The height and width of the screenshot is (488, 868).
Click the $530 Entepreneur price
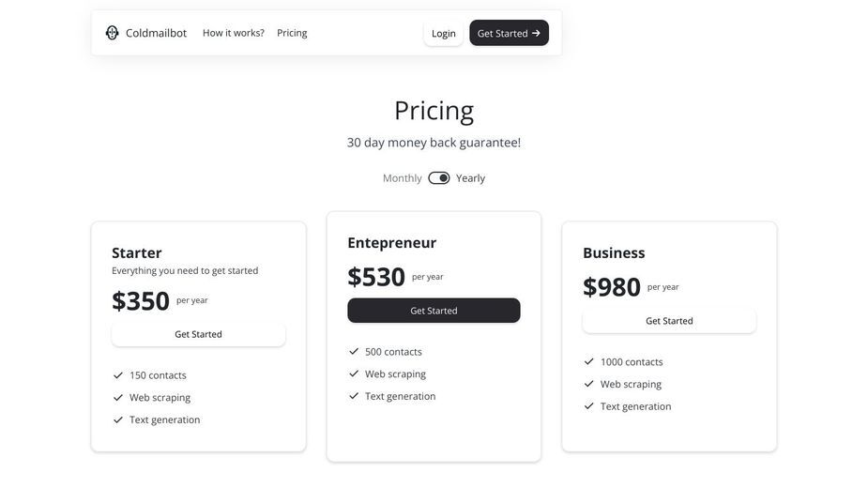pyautogui.click(x=376, y=277)
